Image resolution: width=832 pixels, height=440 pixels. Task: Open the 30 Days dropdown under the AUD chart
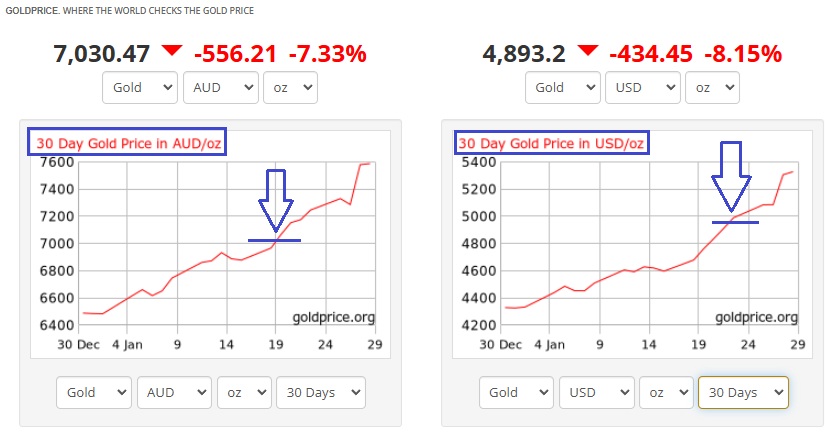click(x=320, y=392)
